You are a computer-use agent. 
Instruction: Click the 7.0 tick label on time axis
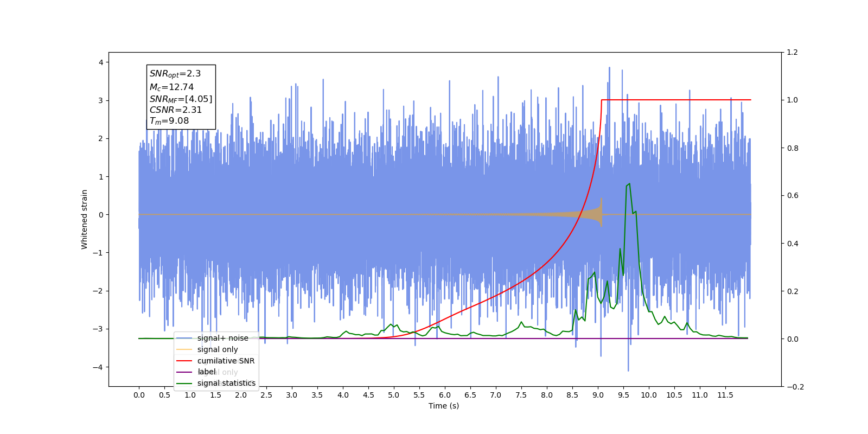click(x=496, y=395)
